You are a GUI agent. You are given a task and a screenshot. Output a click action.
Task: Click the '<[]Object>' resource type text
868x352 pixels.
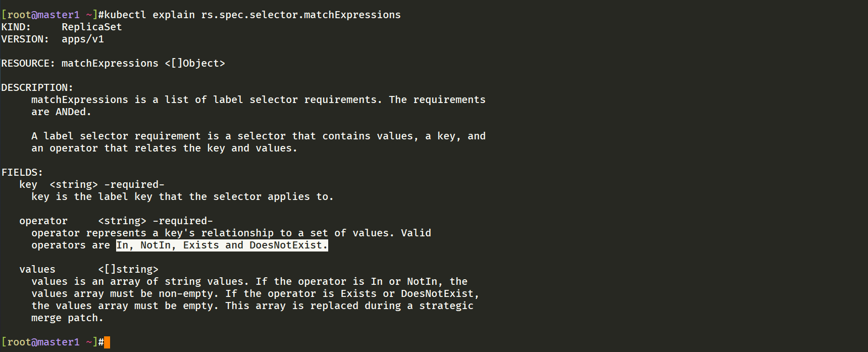(x=195, y=64)
